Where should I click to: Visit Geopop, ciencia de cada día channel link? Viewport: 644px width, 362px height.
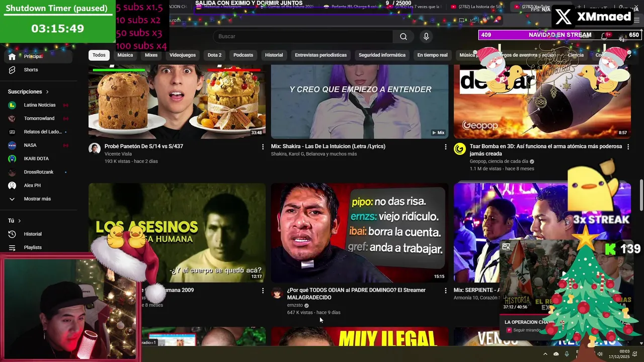499,161
